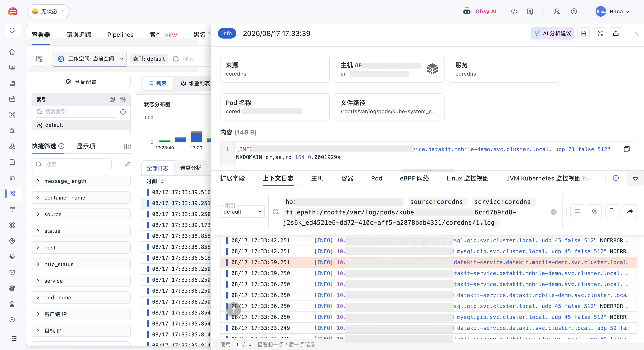Go to home icon in sidebar

pos(12,52)
